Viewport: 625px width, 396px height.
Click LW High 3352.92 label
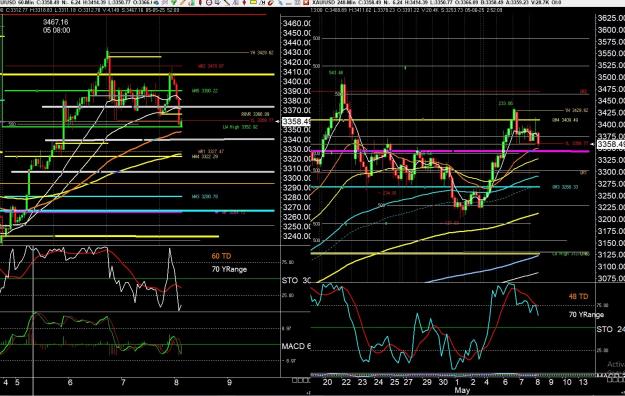coord(240,127)
